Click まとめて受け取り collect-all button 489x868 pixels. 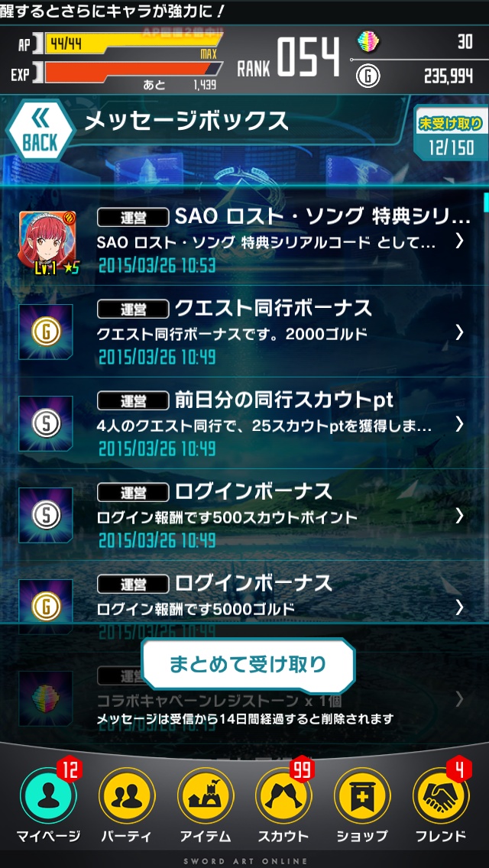(x=248, y=664)
